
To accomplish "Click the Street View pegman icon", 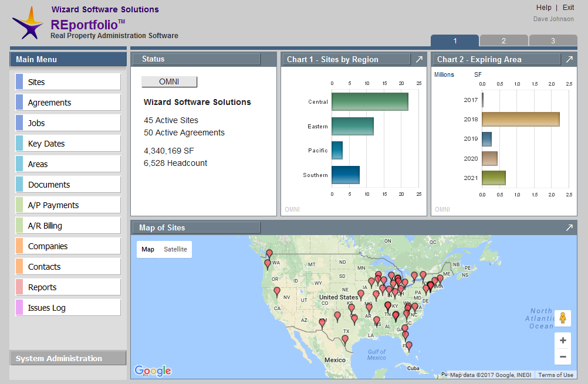I will coord(563,318).
